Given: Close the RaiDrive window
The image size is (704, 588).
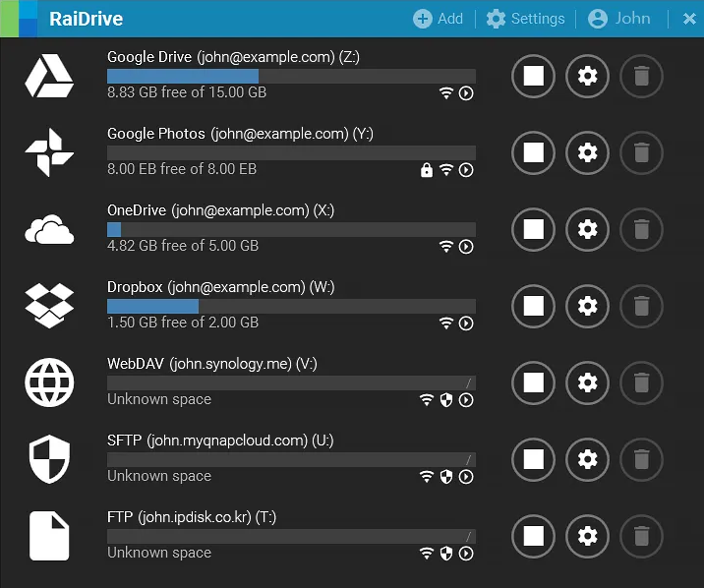Looking at the screenshot, I should 689,19.
